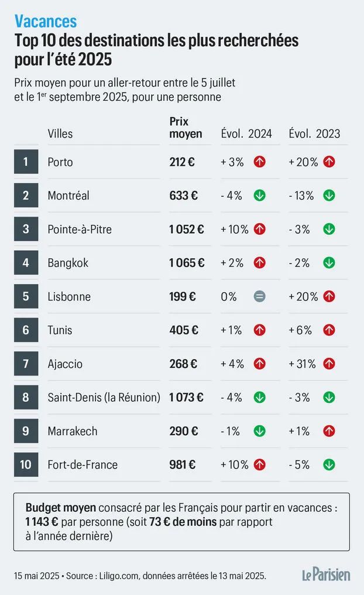Image resolution: width=364 pixels, height=595 pixels.
Task: Click the 1 073 € price for Saint-Denis
Action: 186,397
